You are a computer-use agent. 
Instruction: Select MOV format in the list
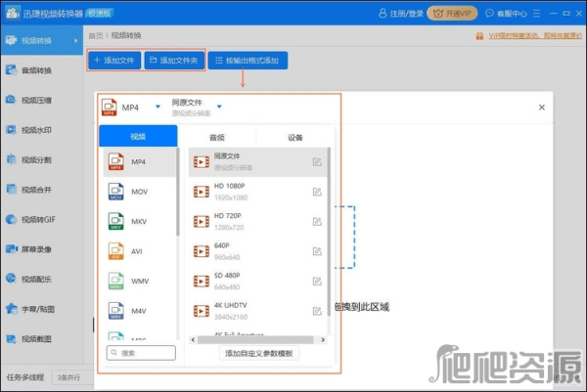(x=139, y=192)
